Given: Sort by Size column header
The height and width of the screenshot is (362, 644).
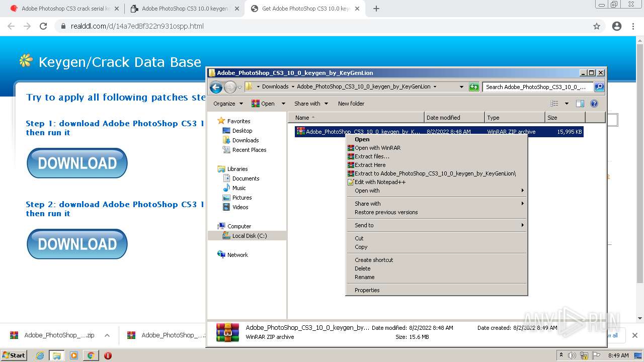Looking at the screenshot, I should click(565, 118).
